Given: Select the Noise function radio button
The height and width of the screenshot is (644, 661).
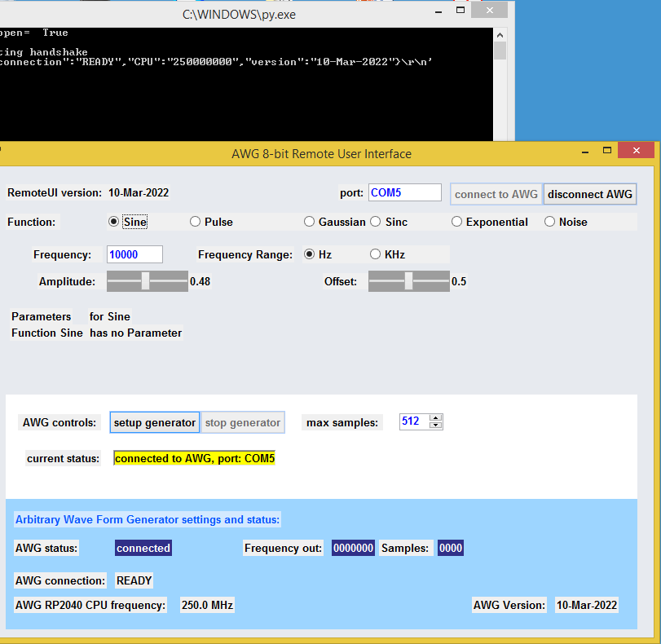Looking at the screenshot, I should tap(550, 222).
